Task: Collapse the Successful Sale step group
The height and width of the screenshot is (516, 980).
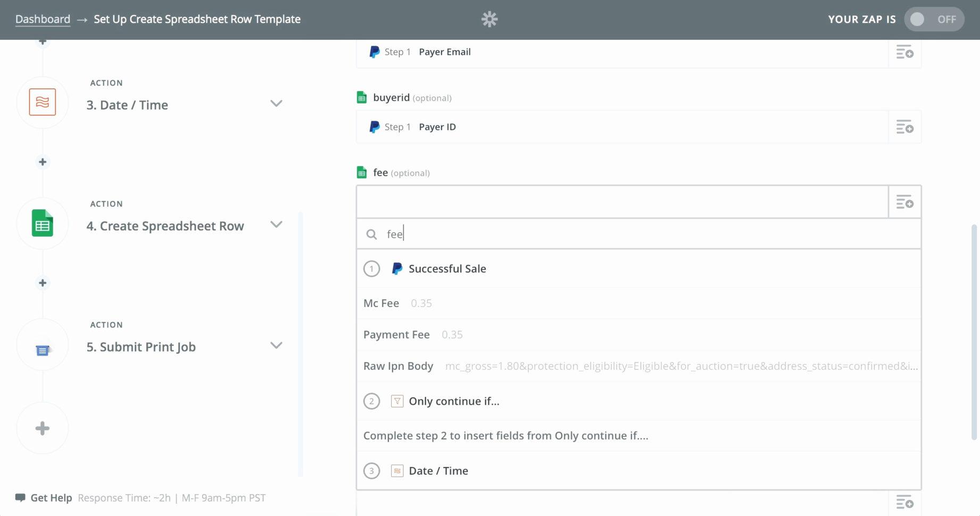Action: click(x=447, y=269)
